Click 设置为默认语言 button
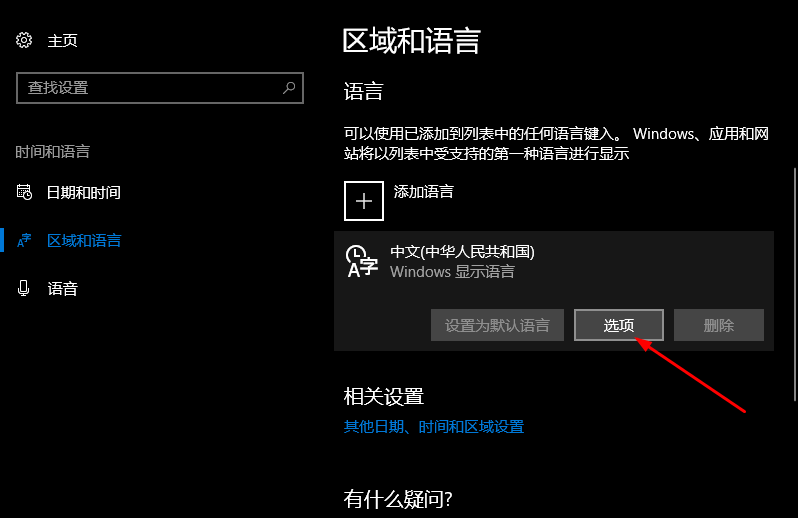 pos(497,325)
